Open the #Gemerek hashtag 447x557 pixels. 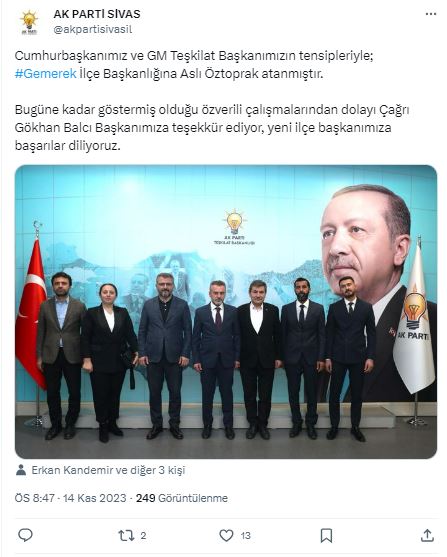[x=45, y=74]
